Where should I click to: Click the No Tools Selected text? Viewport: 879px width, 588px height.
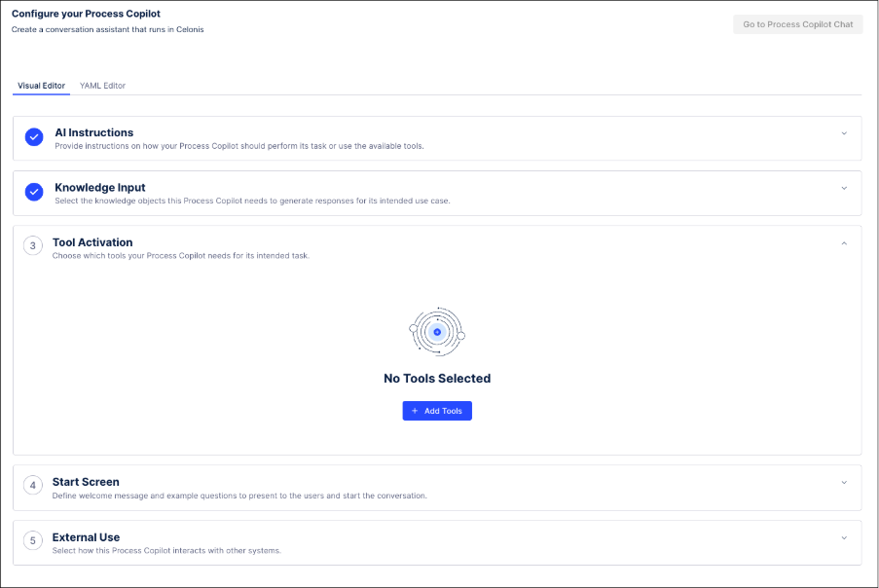(437, 379)
